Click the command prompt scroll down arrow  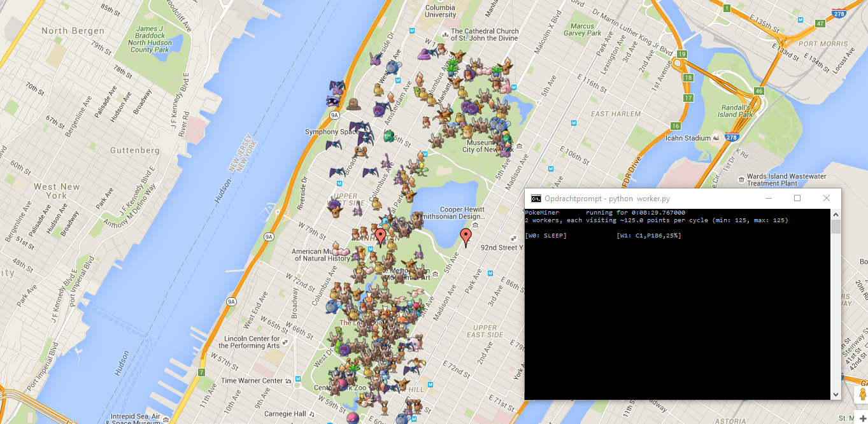click(836, 395)
